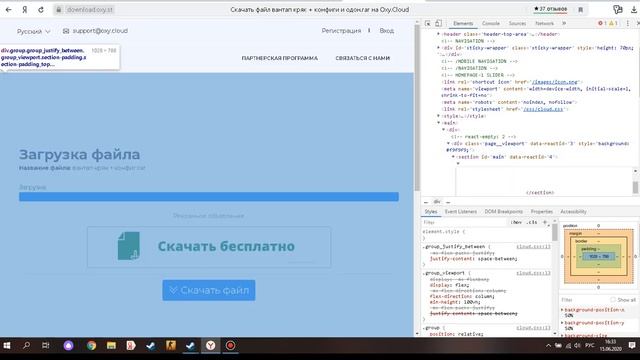Open СВЯЗАТЬСЯ С НАМИ menu item

point(362,58)
